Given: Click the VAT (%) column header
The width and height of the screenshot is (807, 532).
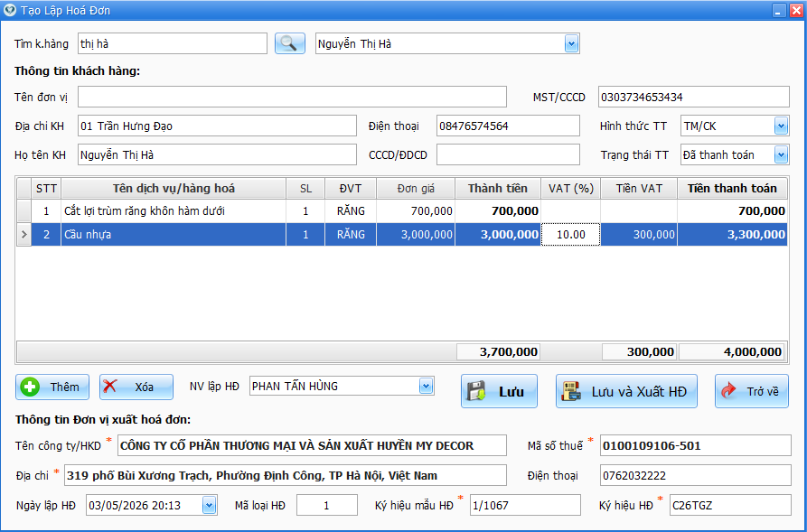Looking at the screenshot, I should 571,188.
